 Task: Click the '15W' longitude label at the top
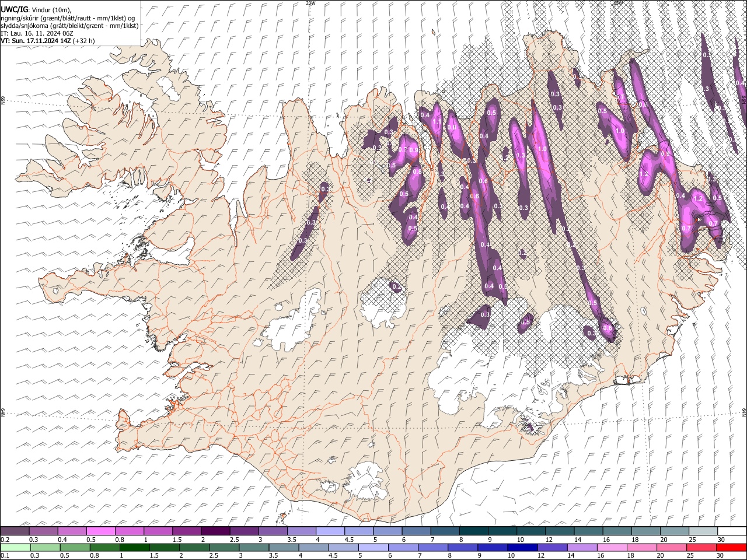(x=617, y=3)
